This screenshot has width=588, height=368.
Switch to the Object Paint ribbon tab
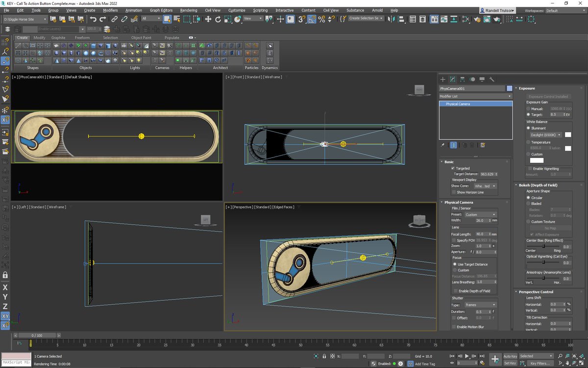tap(141, 38)
